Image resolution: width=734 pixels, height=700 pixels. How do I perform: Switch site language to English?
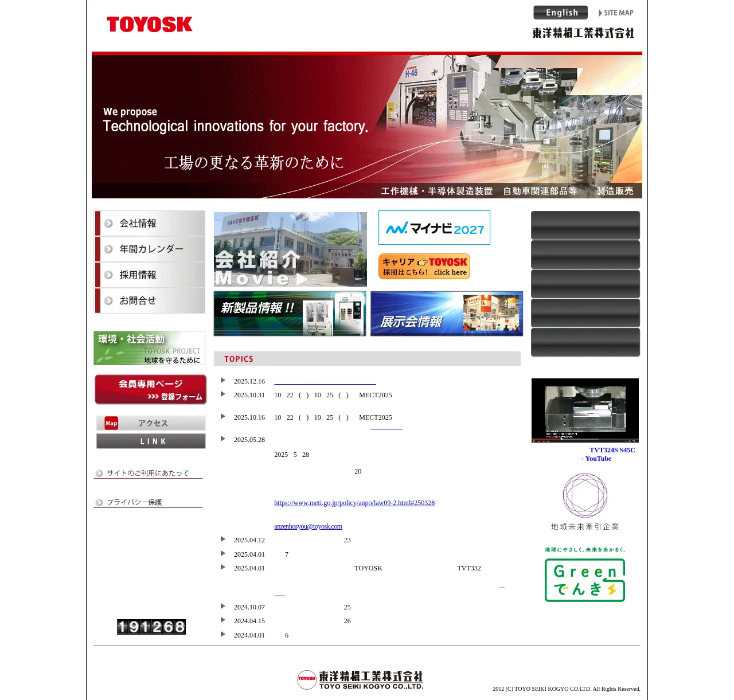(x=560, y=13)
